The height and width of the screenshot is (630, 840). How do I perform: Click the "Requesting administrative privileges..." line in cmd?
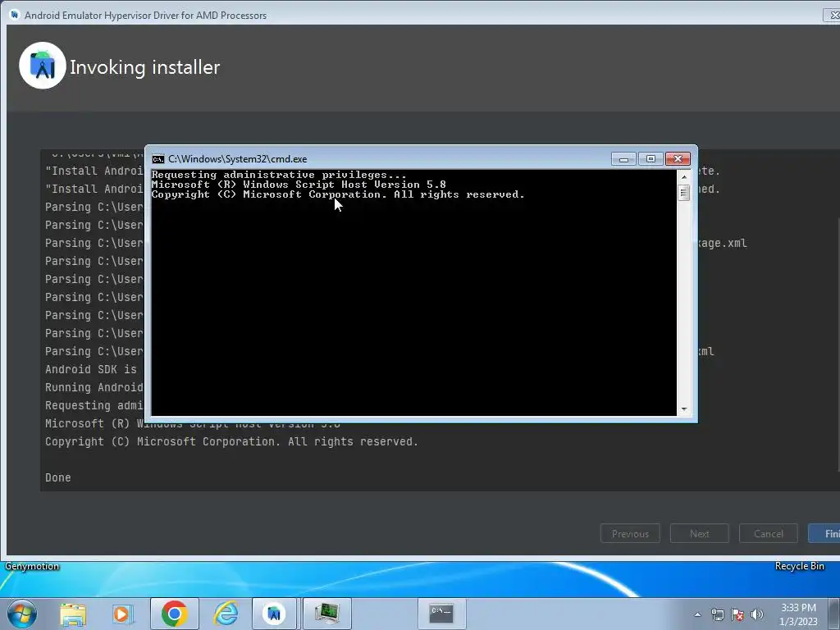(279, 175)
